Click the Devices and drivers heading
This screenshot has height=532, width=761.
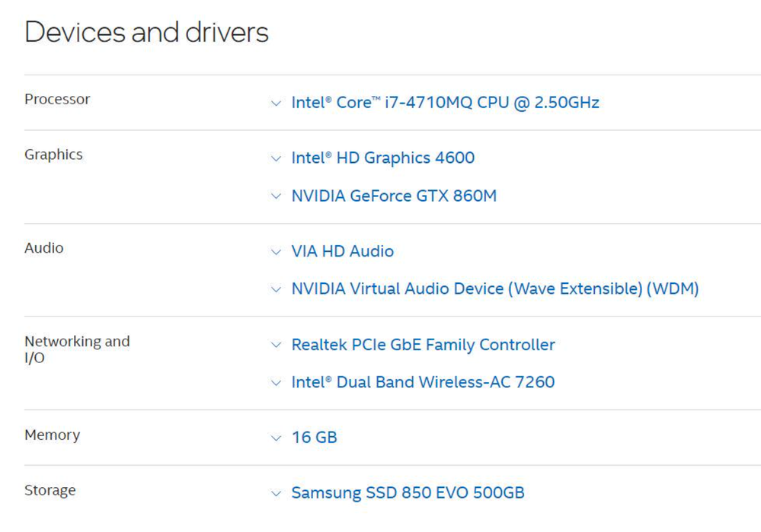click(146, 33)
